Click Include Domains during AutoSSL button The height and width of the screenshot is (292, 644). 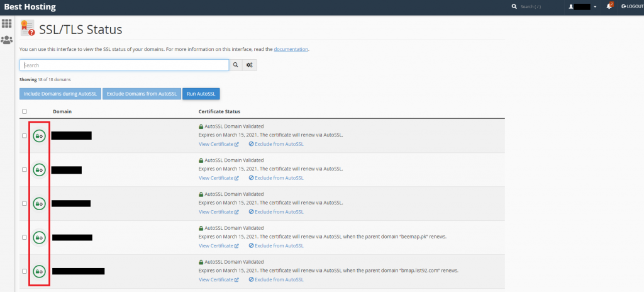coord(60,94)
